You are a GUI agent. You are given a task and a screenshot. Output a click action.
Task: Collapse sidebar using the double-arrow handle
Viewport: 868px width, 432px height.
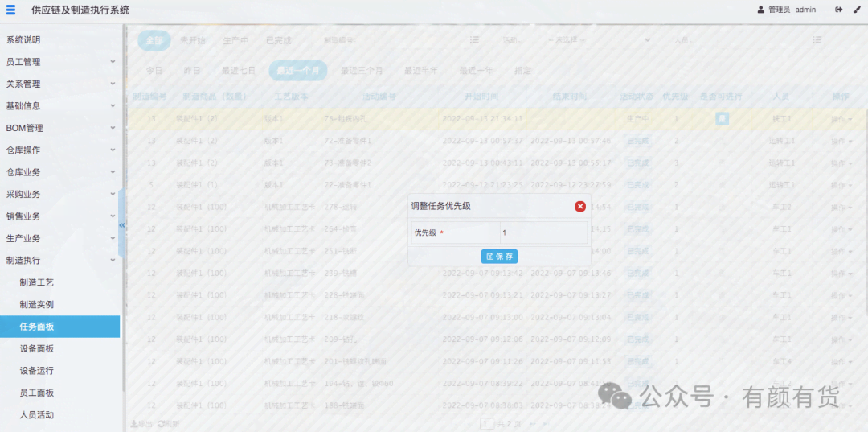(x=122, y=224)
